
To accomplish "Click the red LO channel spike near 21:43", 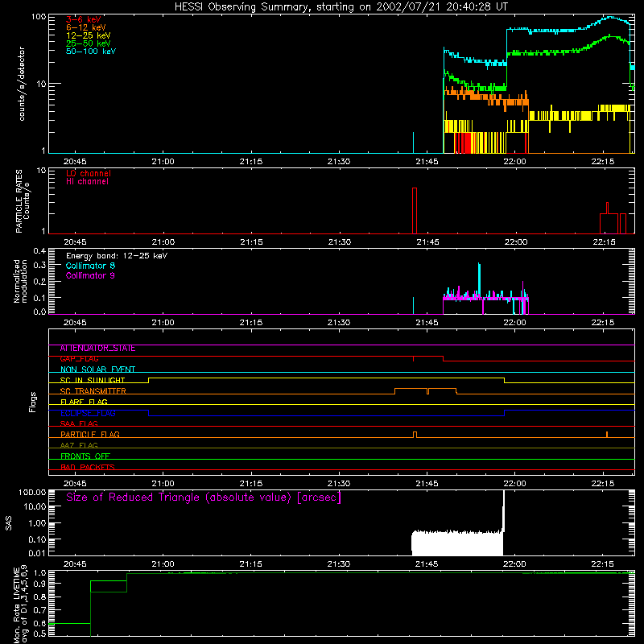I will point(415,211).
